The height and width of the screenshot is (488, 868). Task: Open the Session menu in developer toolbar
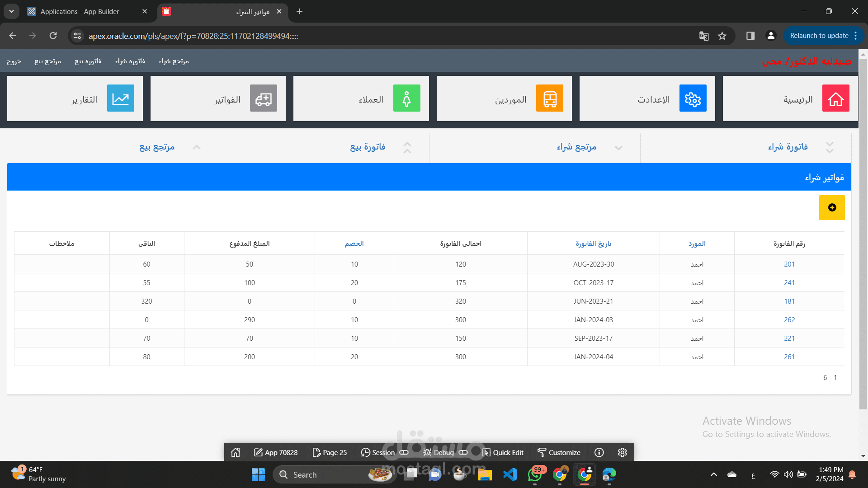378,452
